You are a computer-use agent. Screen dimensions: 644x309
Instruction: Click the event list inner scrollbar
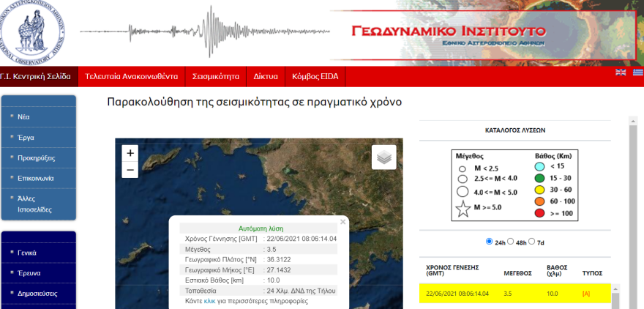[615, 297]
